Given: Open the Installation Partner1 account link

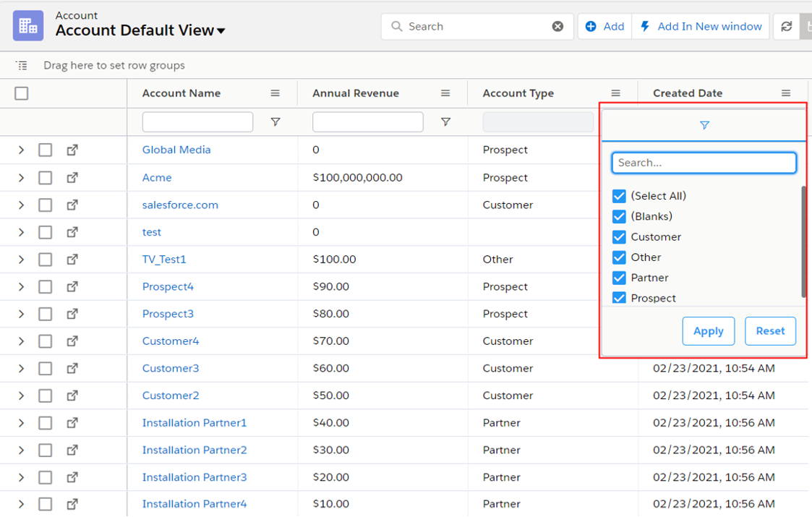Looking at the screenshot, I should point(194,423).
